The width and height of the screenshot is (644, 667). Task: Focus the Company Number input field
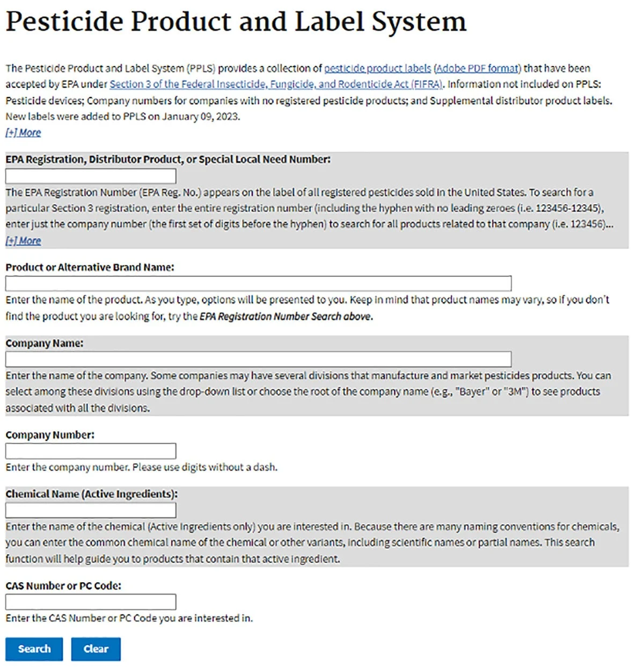click(91, 451)
